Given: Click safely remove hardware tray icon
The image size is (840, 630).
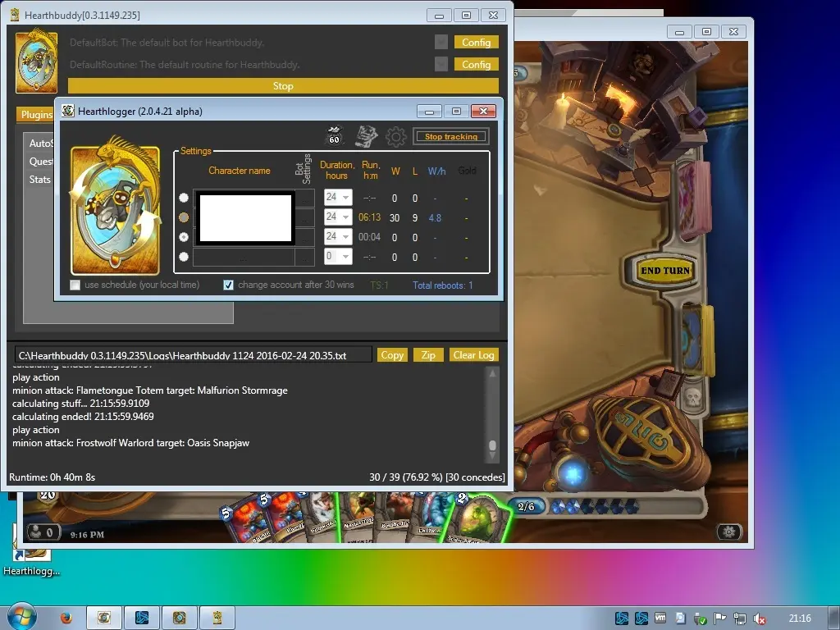Looking at the screenshot, I should point(700,619).
